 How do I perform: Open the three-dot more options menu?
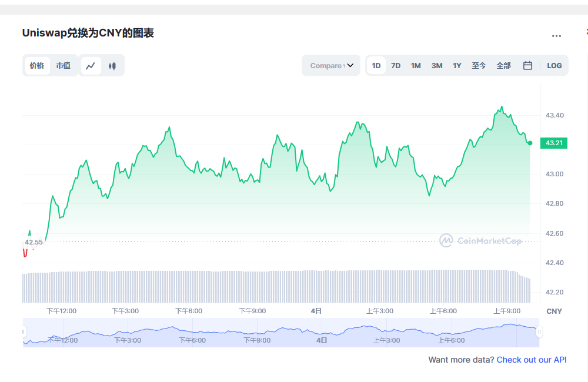[556, 36]
